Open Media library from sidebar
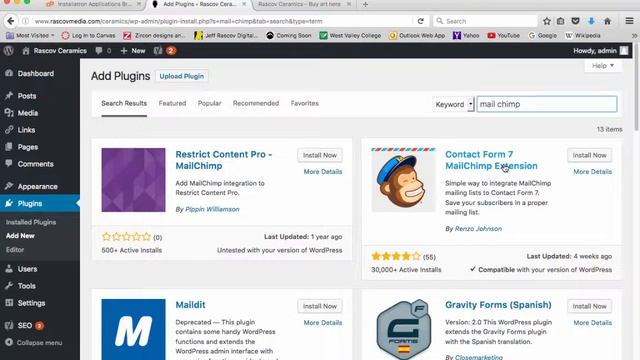The image size is (640, 360). point(28,113)
